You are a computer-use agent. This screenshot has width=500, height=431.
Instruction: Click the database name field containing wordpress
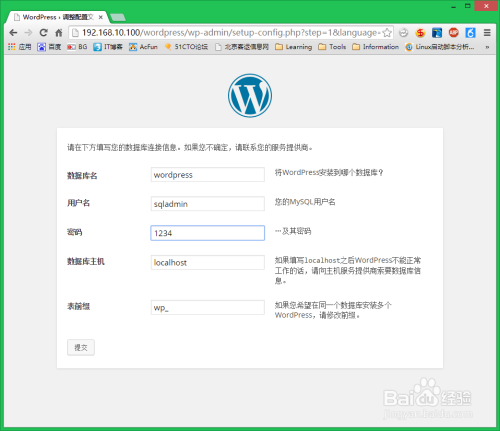(x=208, y=175)
